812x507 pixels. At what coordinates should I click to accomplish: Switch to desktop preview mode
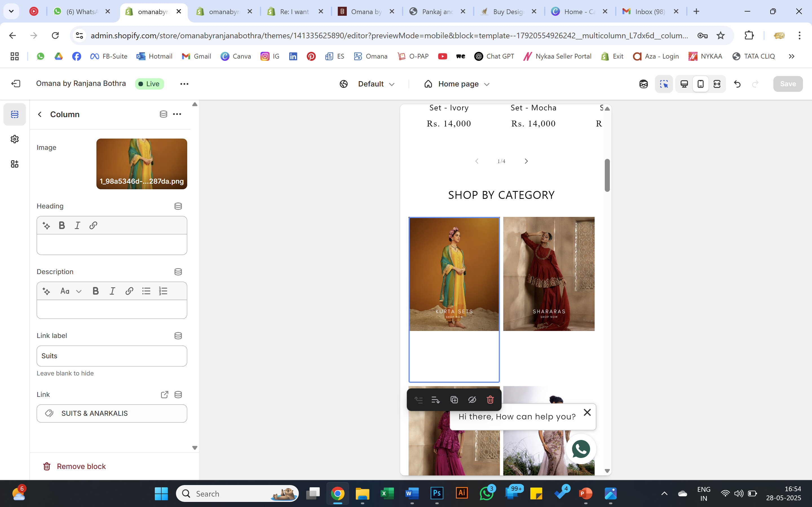click(x=684, y=84)
